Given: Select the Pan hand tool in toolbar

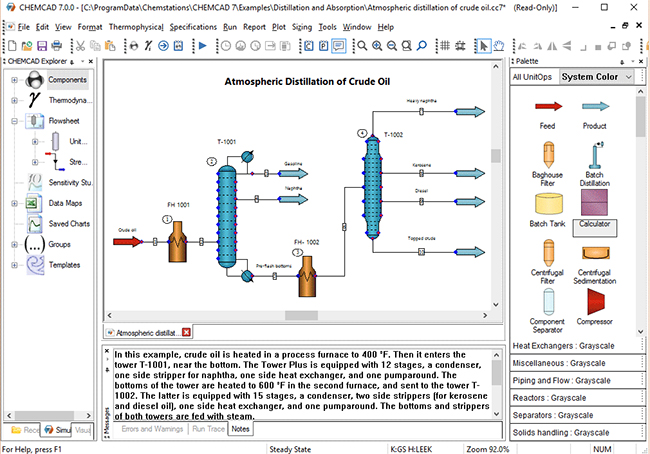Looking at the screenshot, I should click(500, 45).
